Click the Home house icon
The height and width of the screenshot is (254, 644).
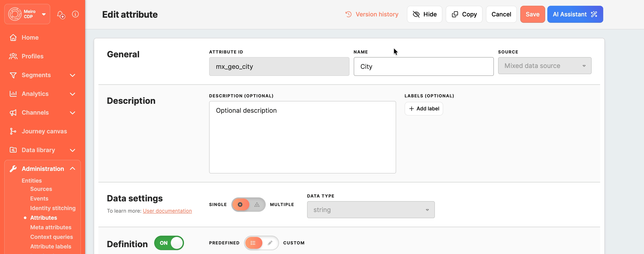(x=13, y=38)
